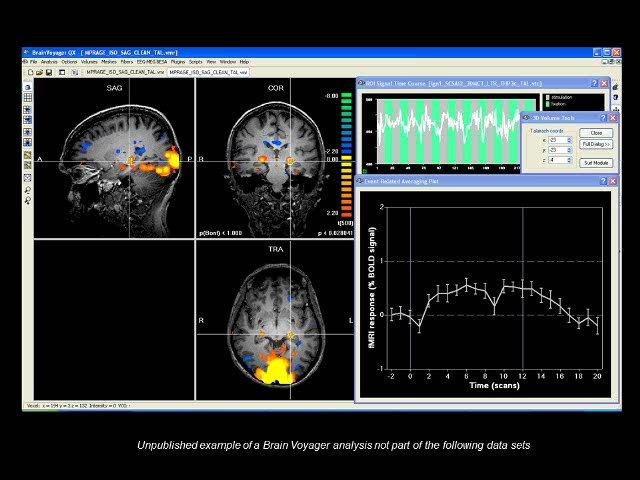This screenshot has height=480, width=640.
Task: Switch to second MPRAGE_ISO_SAG_CLEAN_TAL.vmr tab
Action: click(208, 72)
